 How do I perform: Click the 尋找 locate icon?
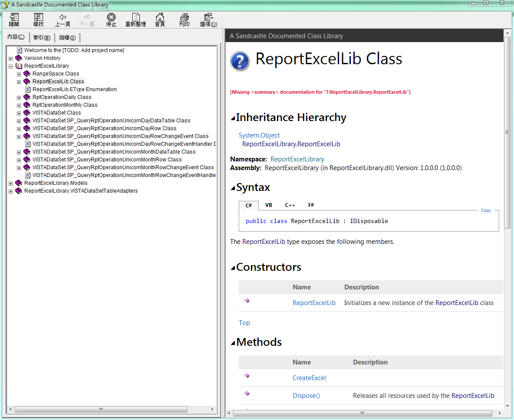[x=38, y=20]
